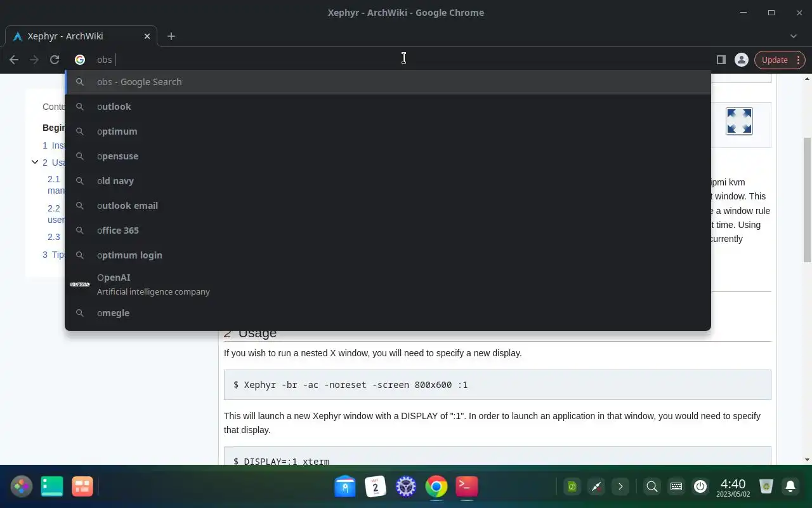The width and height of the screenshot is (812, 508).
Task: Click the scrollbar down arrow
Action: [807, 460]
